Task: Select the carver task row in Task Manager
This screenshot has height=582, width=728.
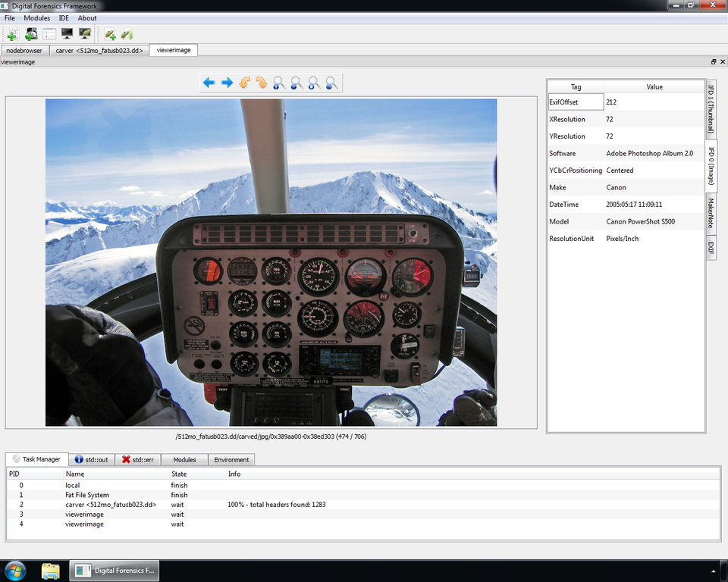Action: point(111,505)
